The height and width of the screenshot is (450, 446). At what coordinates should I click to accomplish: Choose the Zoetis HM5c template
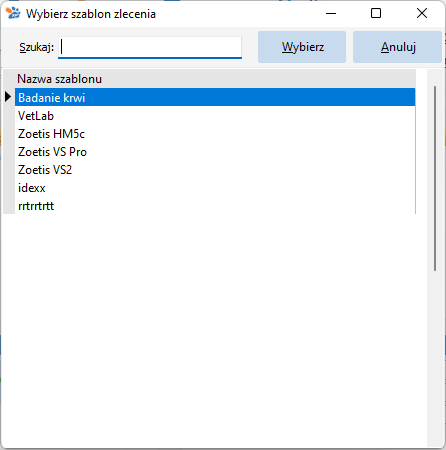[215, 134]
